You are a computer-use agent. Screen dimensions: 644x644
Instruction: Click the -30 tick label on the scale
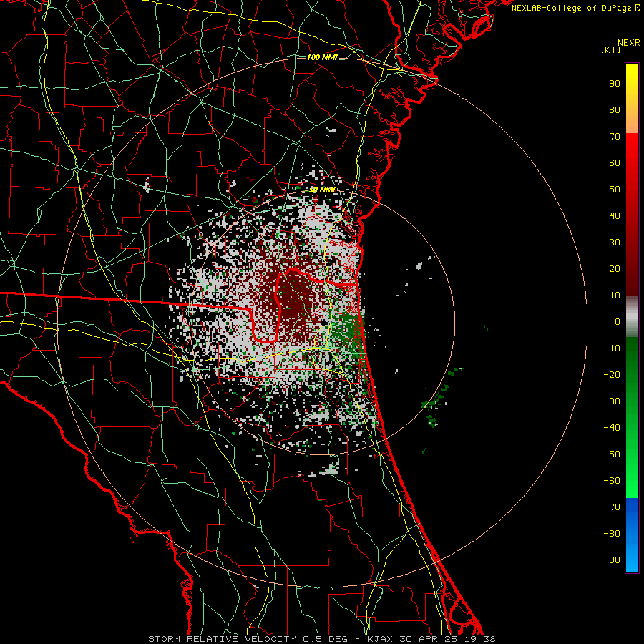coord(612,401)
